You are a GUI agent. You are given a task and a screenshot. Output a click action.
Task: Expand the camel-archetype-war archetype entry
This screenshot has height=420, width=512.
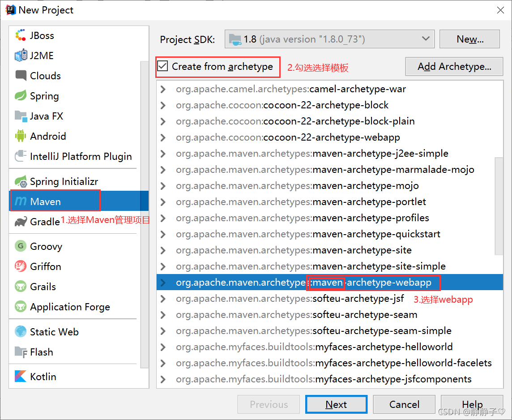click(x=162, y=89)
